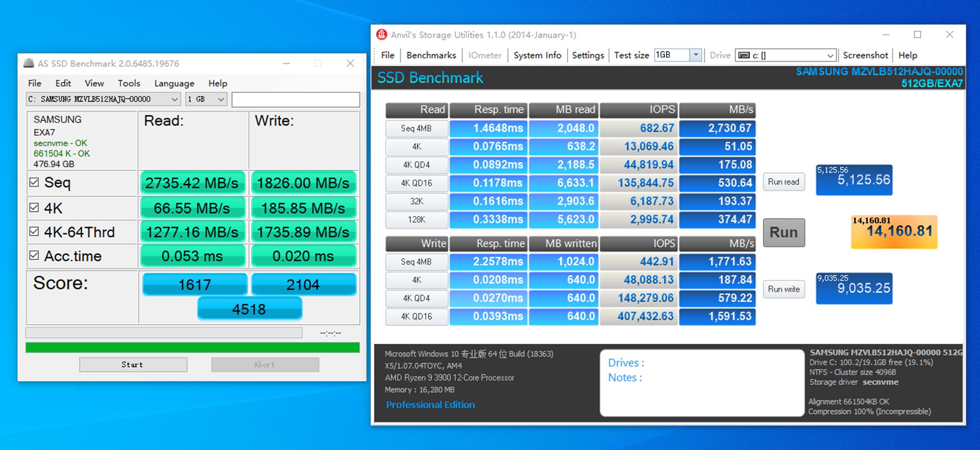Close the AS SSD Benchmark window
The width and height of the screenshot is (980, 450).
pos(350,63)
